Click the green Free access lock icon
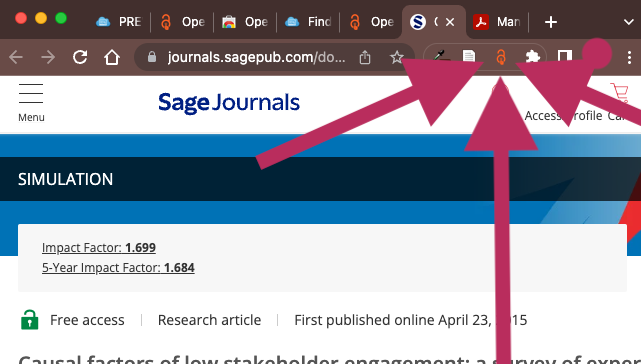 (29, 319)
